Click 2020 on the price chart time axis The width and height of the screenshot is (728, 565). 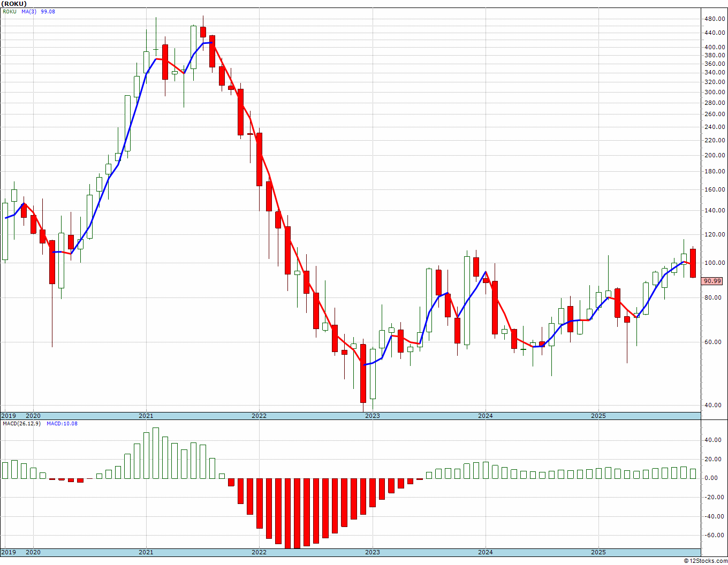[x=33, y=416]
